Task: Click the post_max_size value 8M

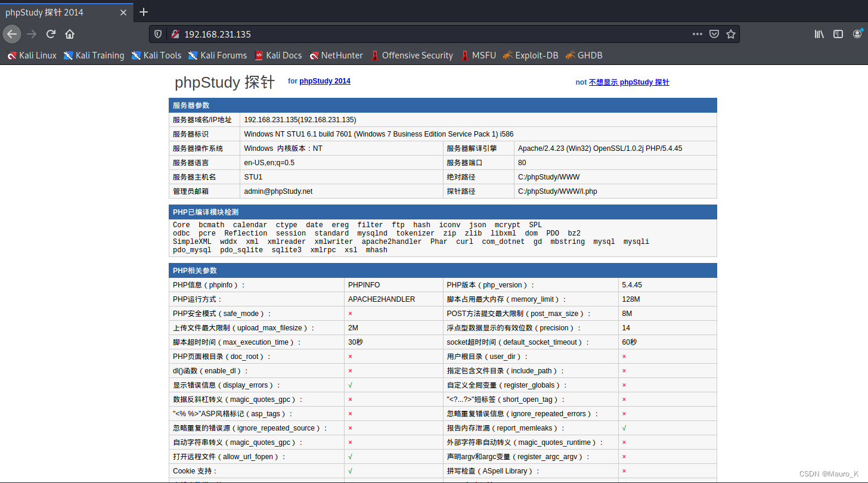Action: (627, 314)
